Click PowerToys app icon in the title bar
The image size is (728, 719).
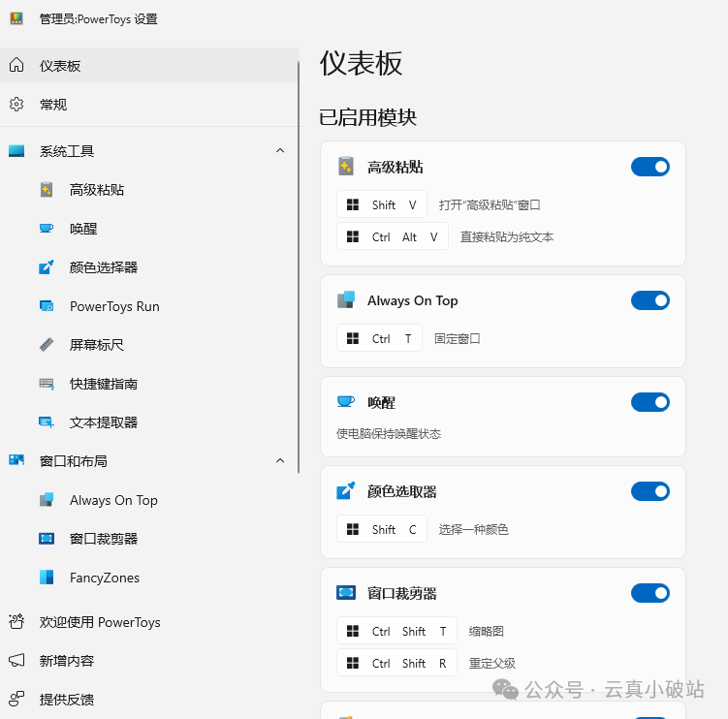pyautogui.click(x=16, y=18)
